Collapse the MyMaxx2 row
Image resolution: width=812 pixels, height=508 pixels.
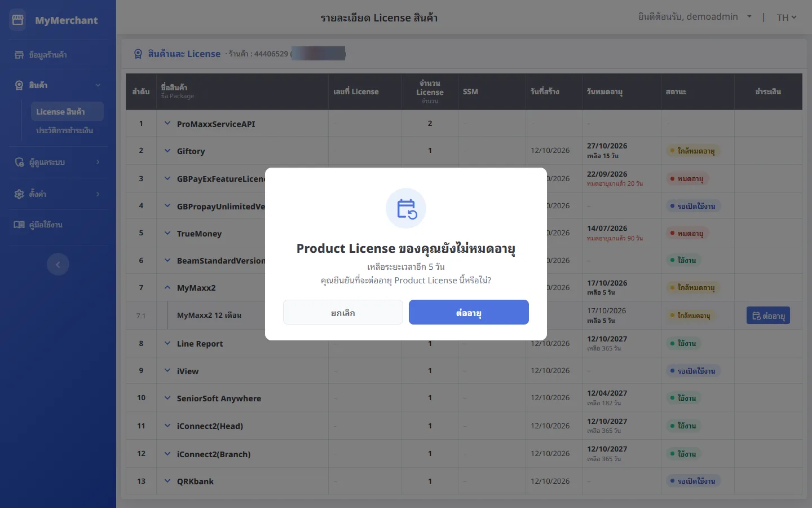(x=167, y=287)
